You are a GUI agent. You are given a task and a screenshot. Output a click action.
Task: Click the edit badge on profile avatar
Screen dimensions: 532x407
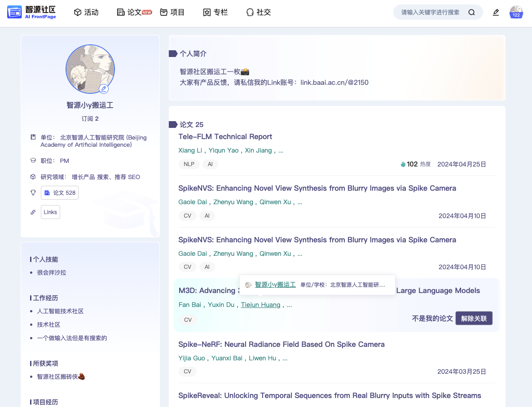[104, 89]
